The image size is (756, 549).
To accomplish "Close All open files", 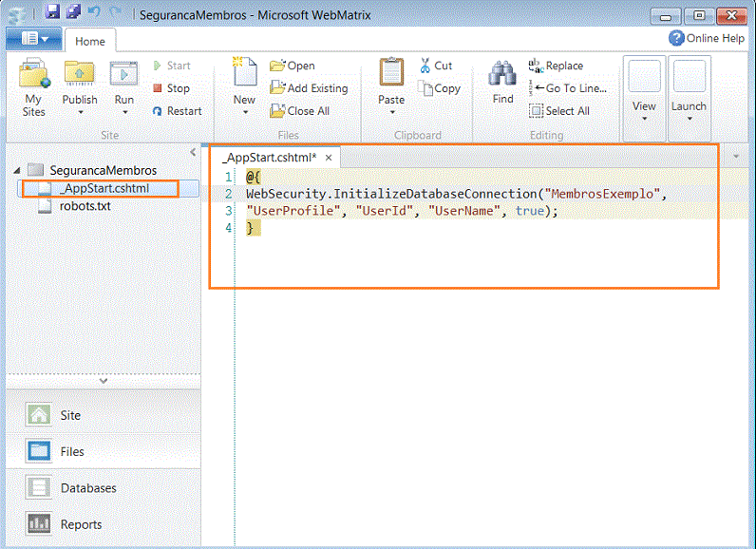I will (x=300, y=111).
